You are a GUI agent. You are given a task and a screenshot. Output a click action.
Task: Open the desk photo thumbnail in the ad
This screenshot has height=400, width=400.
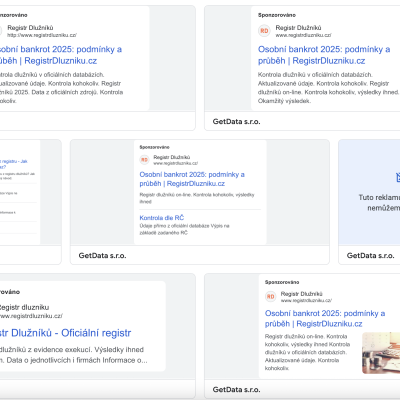tap(381, 353)
